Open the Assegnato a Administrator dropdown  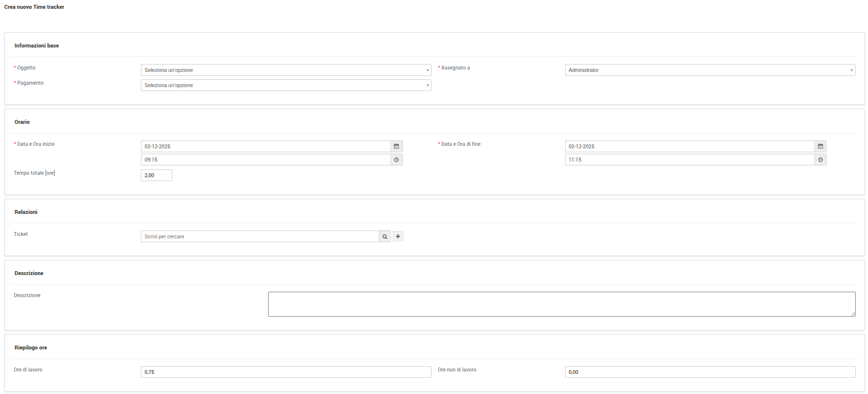(x=709, y=70)
